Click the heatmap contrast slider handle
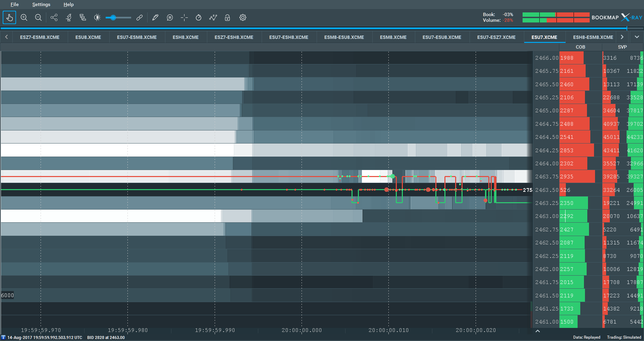 (113, 17)
